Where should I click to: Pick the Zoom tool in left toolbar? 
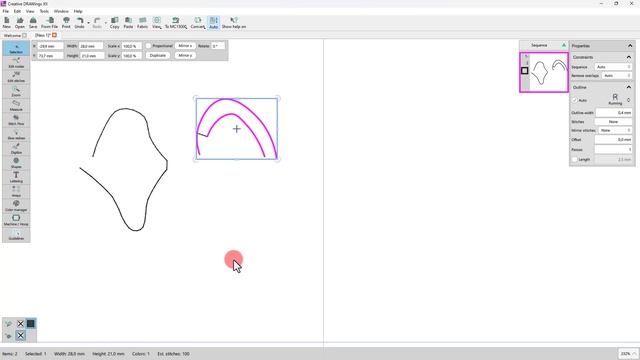[16, 91]
